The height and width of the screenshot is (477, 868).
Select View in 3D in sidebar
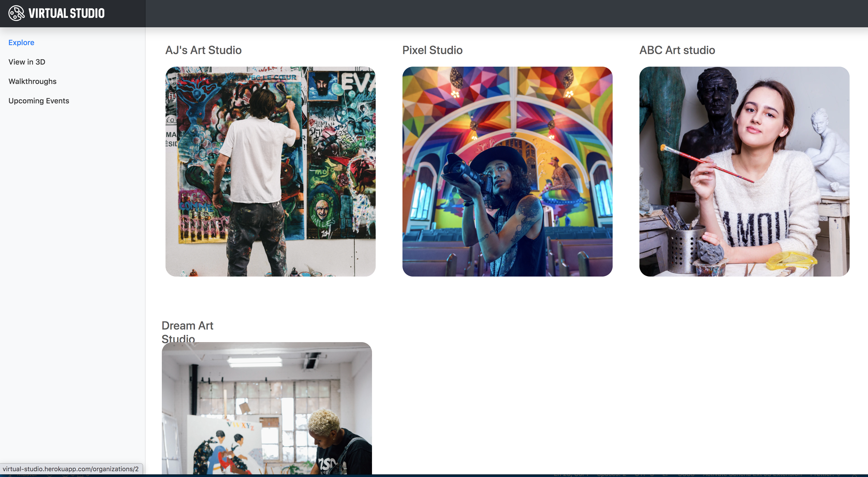[x=27, y=62]
